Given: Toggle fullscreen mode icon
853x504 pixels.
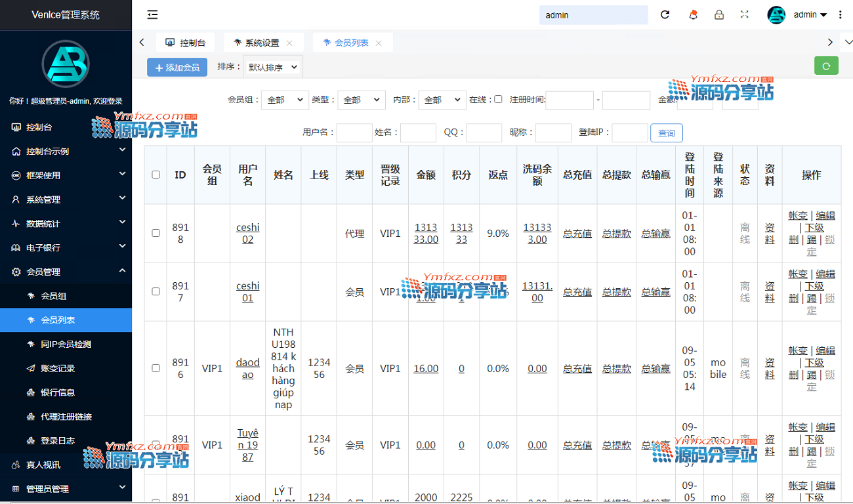Looking at the screenshot, I should (x=744, y=14).
